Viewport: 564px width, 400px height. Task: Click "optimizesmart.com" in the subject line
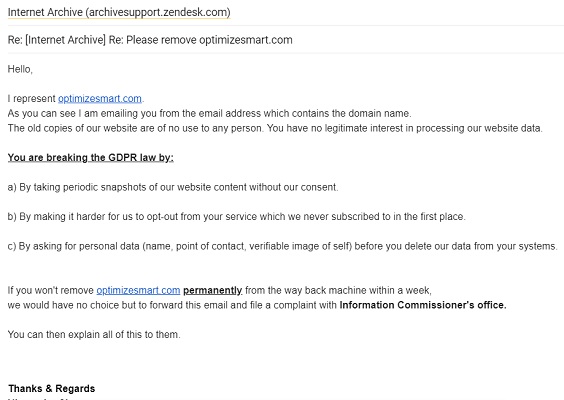[246, 40]
